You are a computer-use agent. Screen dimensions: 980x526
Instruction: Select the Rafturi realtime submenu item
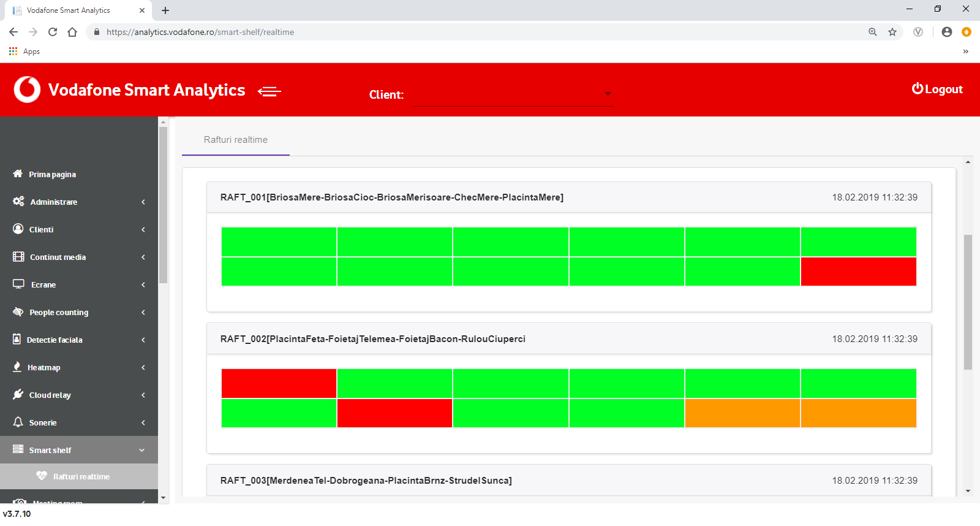tap(79, 476)
